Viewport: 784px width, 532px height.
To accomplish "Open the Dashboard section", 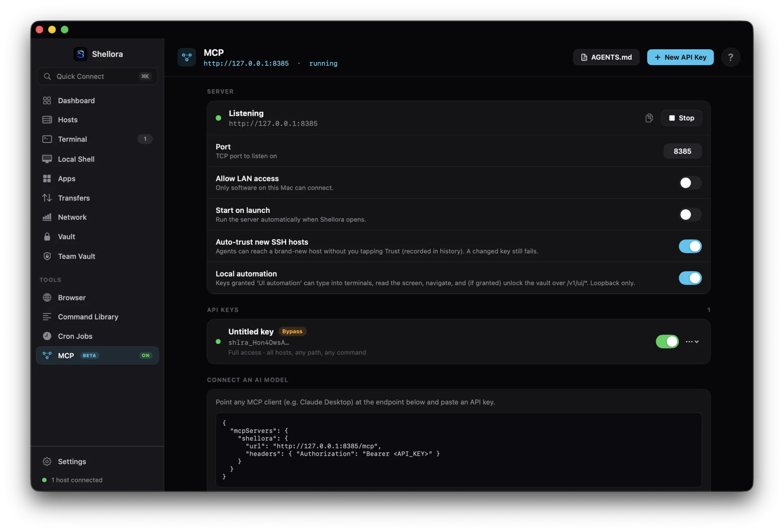I will (x=98, y=101).
